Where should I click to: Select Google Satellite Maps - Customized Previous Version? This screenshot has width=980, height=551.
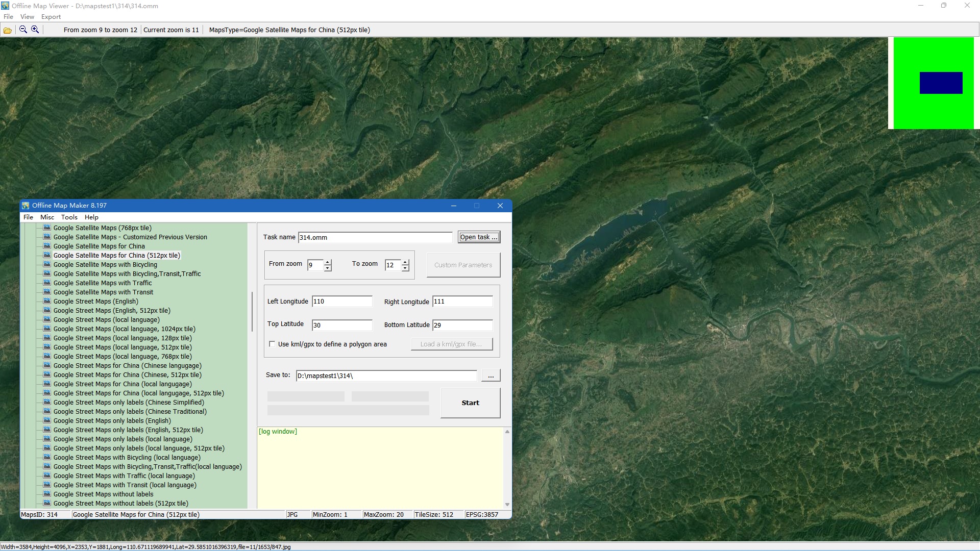130,237
